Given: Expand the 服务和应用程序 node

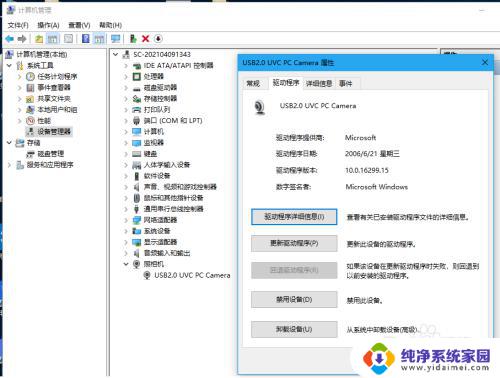Looking at the screenshot, I should (10, 165).
